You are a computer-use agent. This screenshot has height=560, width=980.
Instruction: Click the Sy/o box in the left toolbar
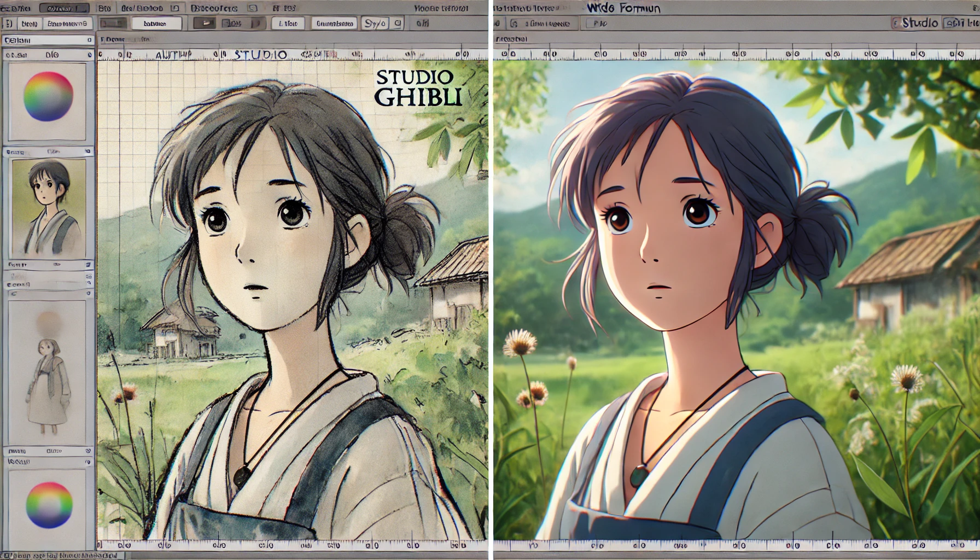[x=375, y=24]
